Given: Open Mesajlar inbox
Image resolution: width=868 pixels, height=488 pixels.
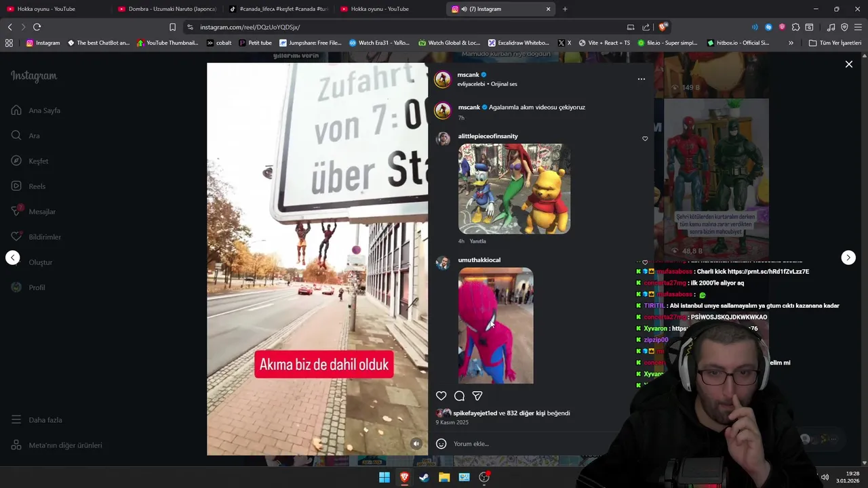Looking at the screenshot, I should point(33,211).
